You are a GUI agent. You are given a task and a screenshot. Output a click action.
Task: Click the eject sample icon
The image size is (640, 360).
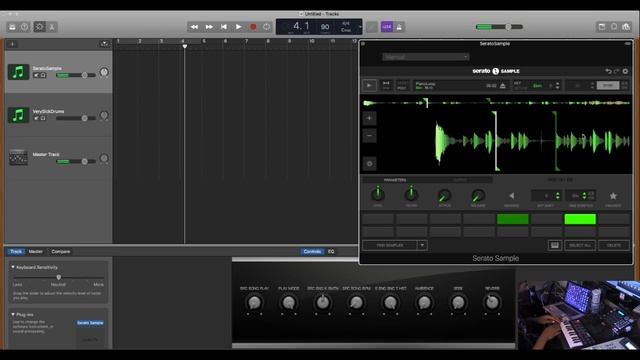[x=503, y=86]
